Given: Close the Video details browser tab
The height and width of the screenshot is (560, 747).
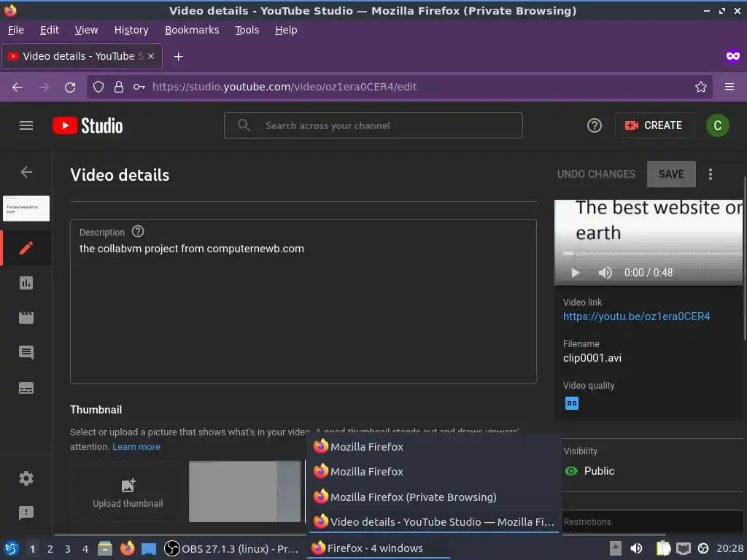Looking at the screenshot, I should [151, 56].
